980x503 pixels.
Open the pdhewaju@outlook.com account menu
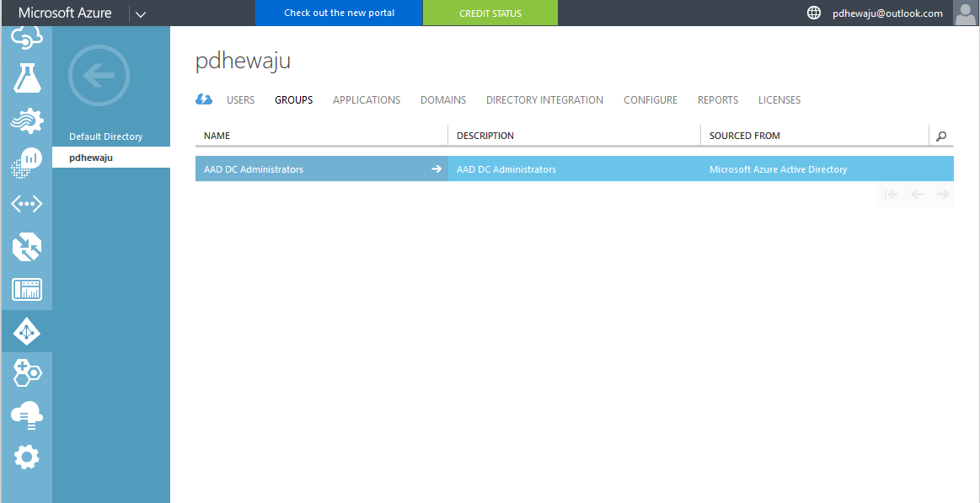point(887,13)
